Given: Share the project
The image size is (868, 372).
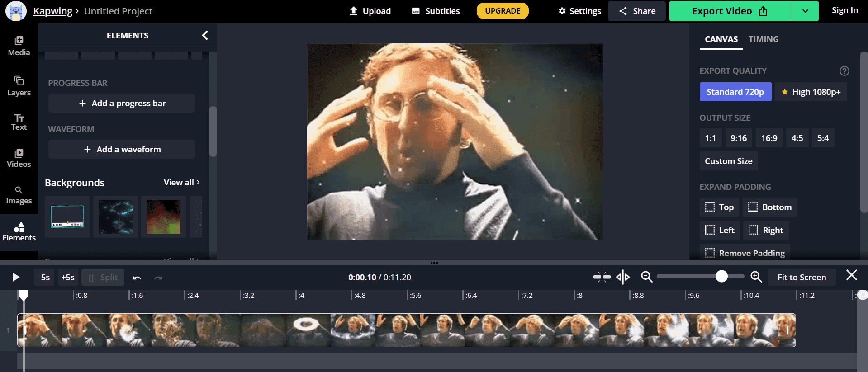Looking at the screenshot, I should [x=637, y=11].
